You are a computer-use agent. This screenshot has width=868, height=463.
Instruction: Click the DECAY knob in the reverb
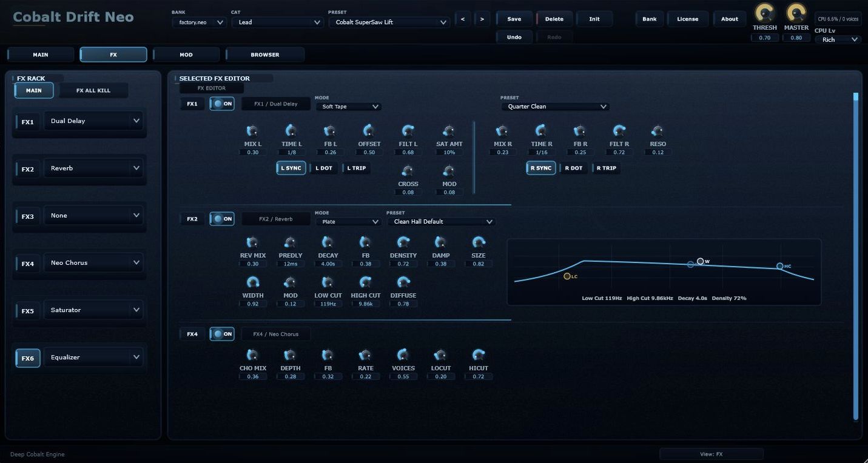click(x=328, y=242)
